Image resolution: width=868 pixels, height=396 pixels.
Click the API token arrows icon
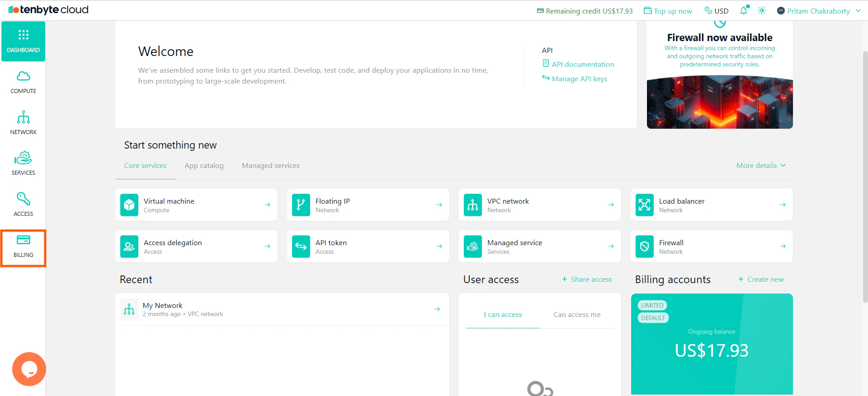(301, 247)
